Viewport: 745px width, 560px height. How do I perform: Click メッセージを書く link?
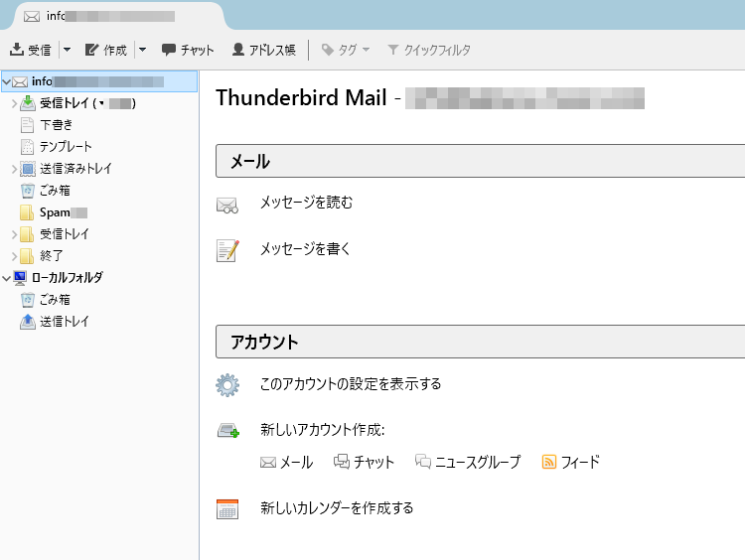[305, 249]
